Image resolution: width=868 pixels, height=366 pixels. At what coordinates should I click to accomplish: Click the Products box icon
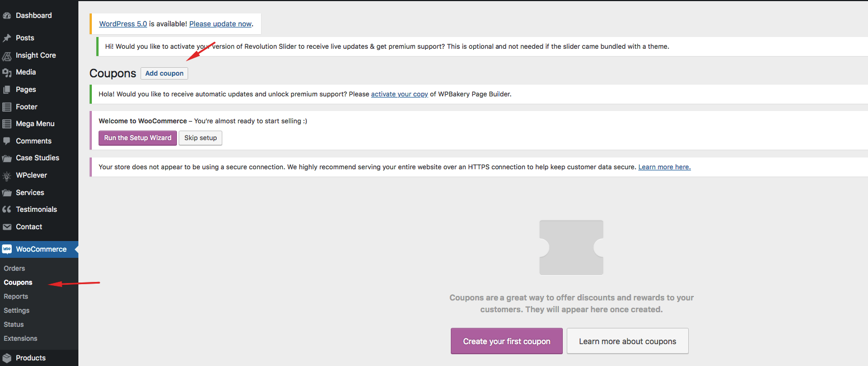[7, 358]
